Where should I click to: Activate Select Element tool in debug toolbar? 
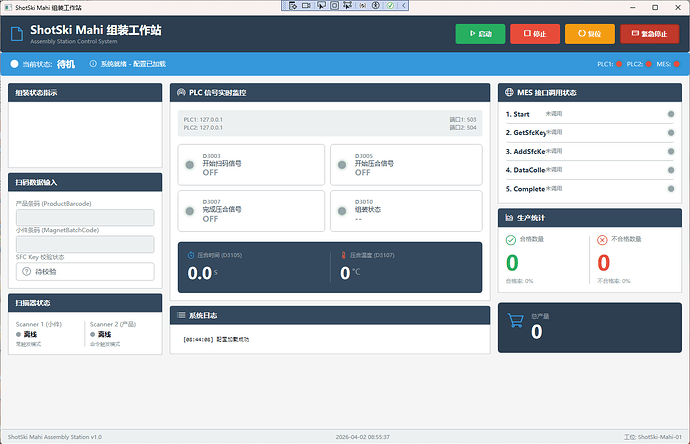pyautogui.click(x=321, y=6)
